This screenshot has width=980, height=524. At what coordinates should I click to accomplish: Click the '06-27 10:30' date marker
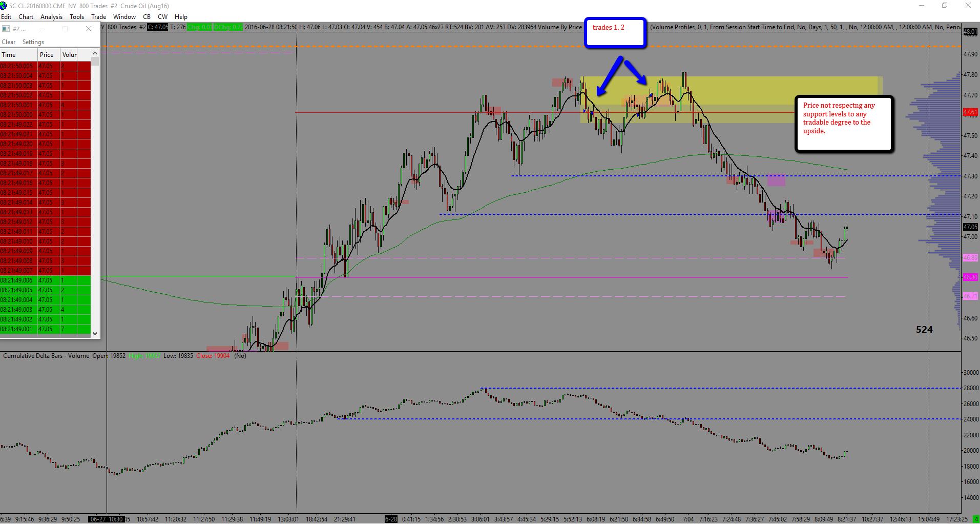(x=106, y=519)
